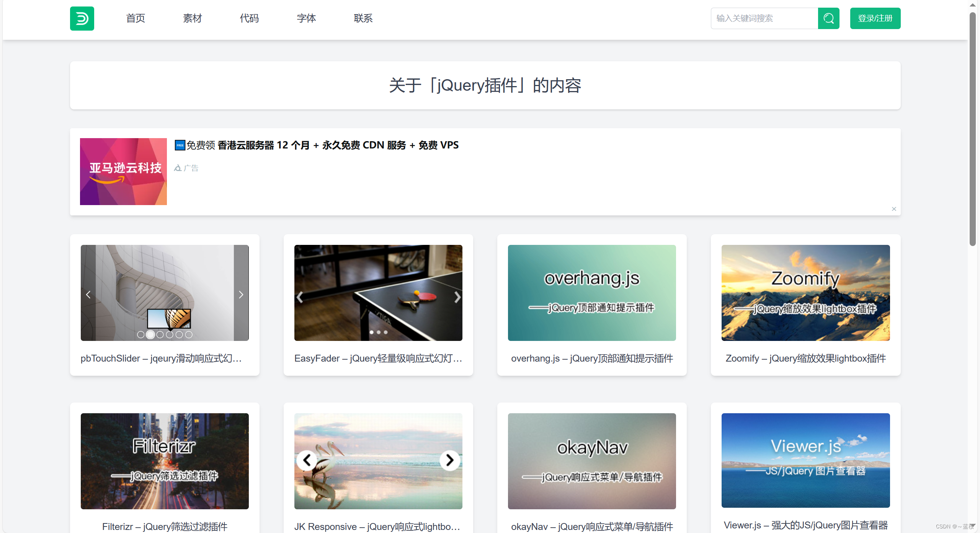Open Filterizr title link
980x533 pixels.
click(x=165, y=526)
